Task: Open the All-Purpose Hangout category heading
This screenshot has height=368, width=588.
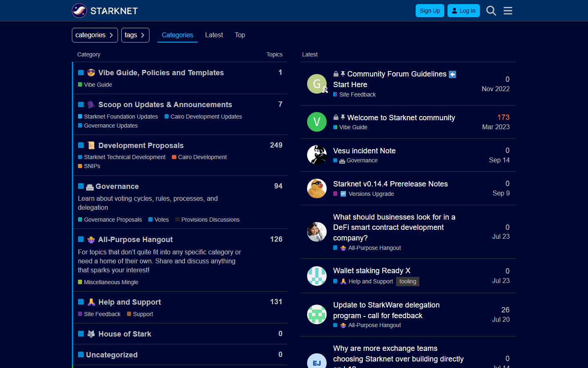Action: coord(135,239)
